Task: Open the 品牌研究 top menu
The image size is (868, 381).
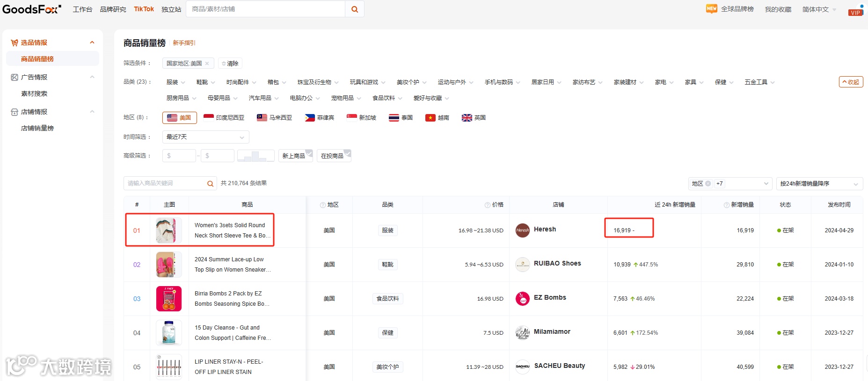Action: click(x=113, y=9)
